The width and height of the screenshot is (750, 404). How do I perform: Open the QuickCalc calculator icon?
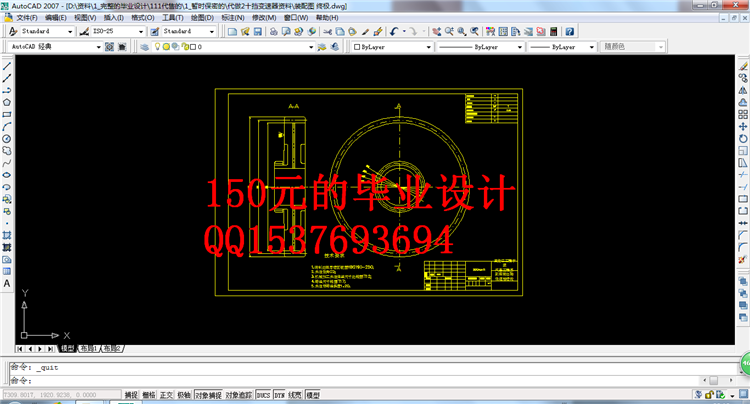pyautogui.click(x=553, y=32)
